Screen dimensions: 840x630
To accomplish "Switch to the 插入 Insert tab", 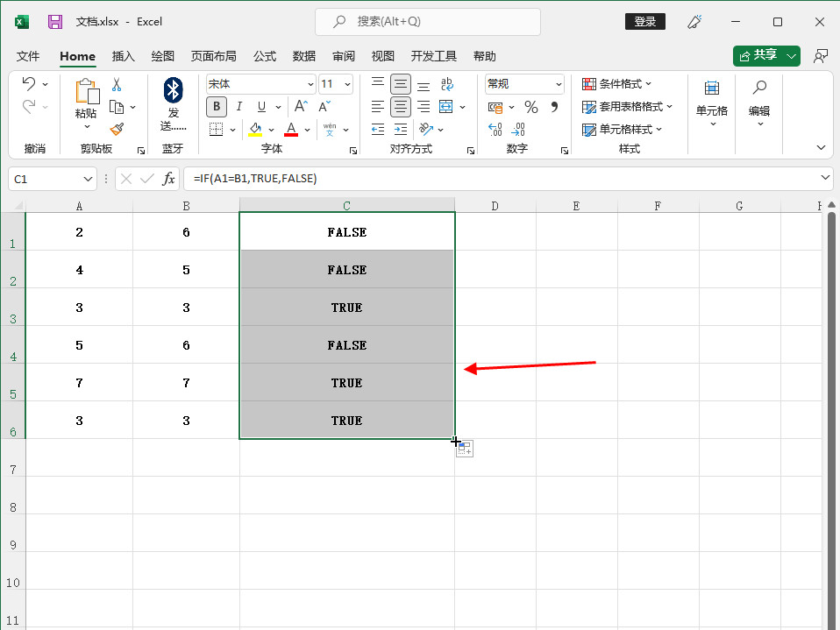I will [124, 56].
